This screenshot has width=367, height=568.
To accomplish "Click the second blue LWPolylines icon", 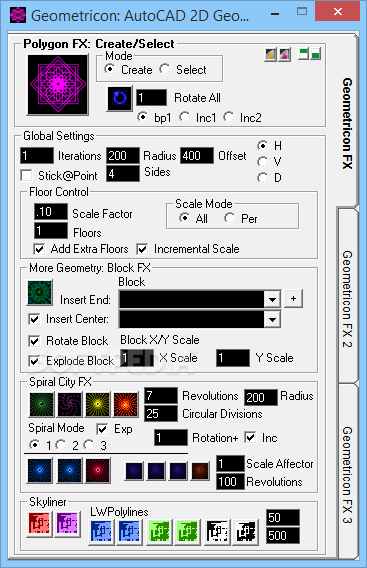I will click(129, 532).
